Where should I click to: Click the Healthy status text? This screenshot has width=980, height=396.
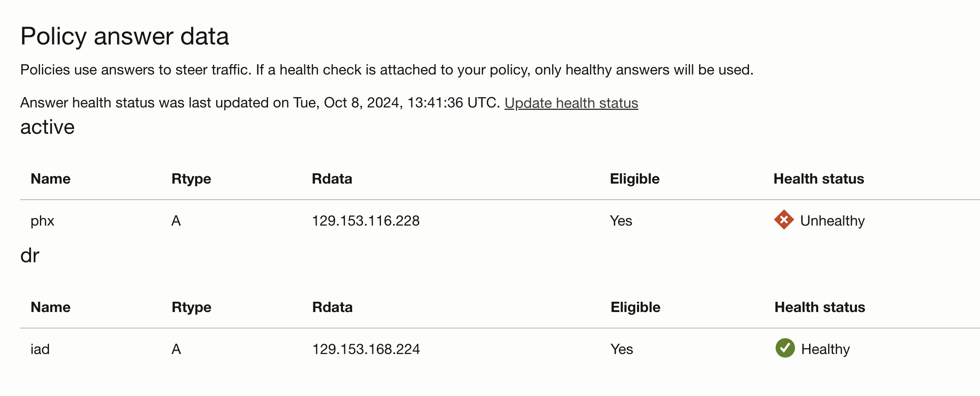tap(825, 349)
